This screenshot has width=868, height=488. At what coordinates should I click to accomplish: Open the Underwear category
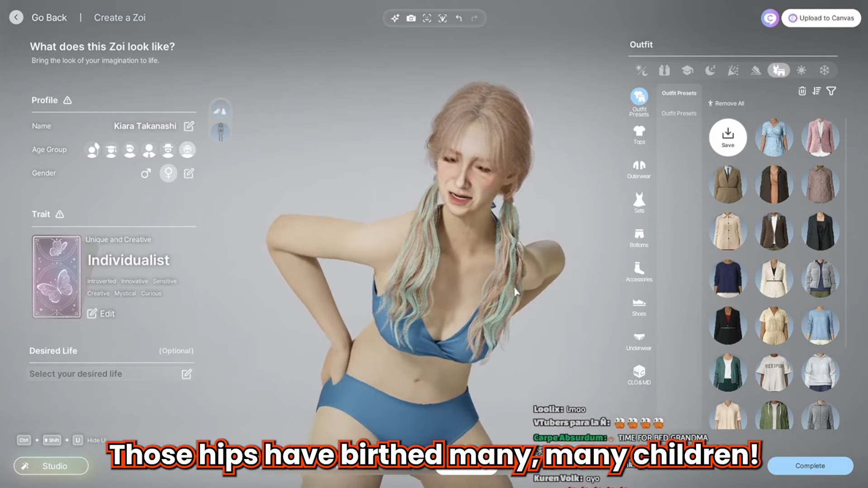click(639, 341)
